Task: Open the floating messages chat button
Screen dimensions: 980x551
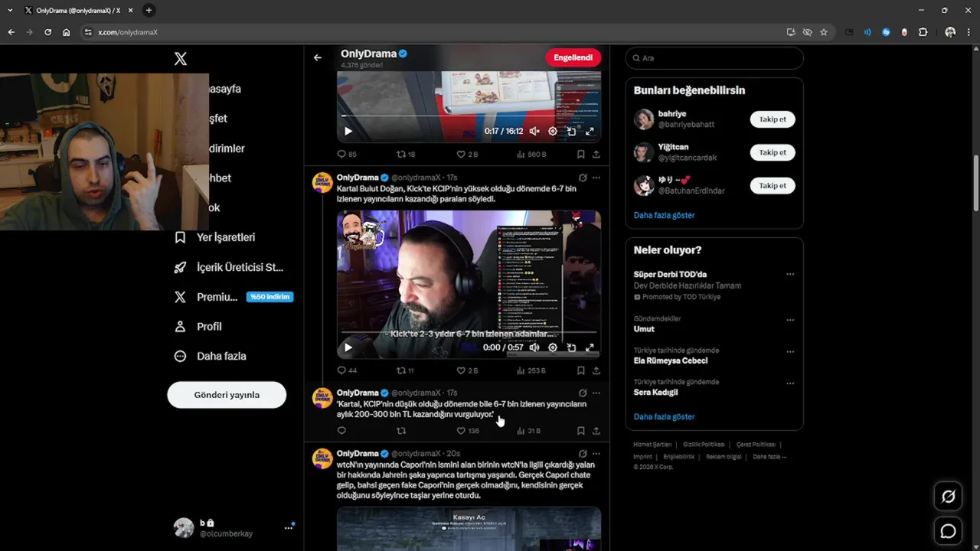Action: (948, 530)
